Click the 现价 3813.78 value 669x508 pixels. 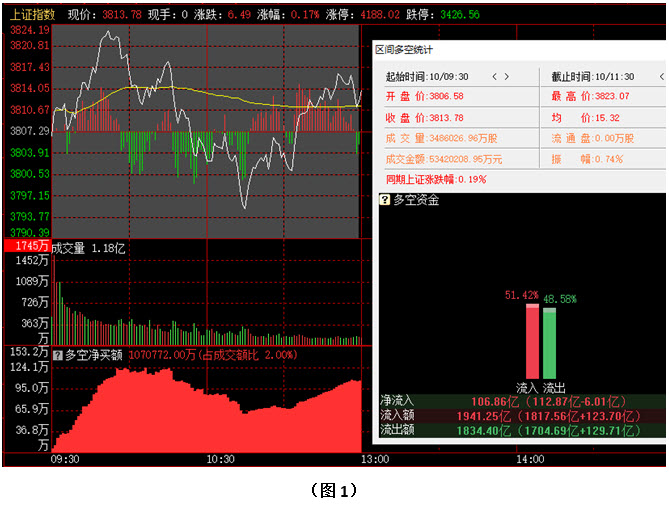(x=122, y=15)
